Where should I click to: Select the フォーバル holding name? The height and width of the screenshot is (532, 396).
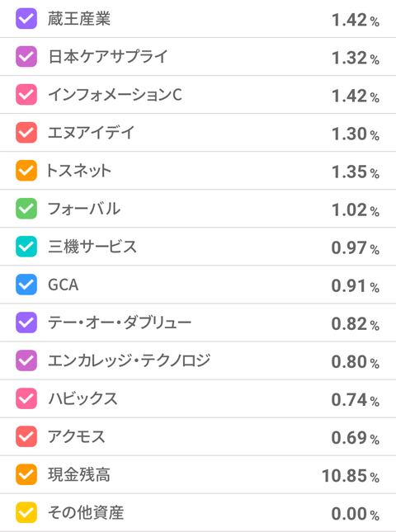[x=84, y=209]
